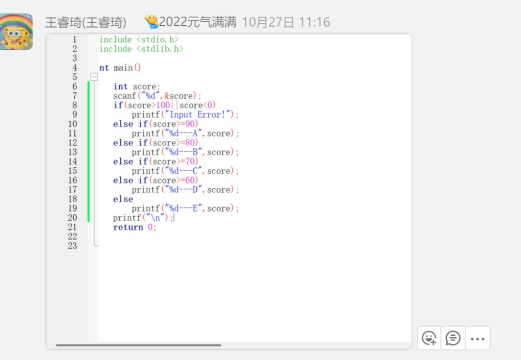521x360 pixels.
Task: Click the if(score>100||score<0) line
Action: [x=164, y=105]
